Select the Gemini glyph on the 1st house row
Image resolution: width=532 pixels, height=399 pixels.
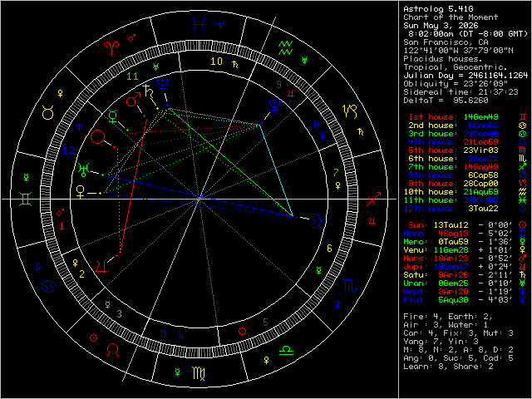pyautogui.click(x=523, y=116)
